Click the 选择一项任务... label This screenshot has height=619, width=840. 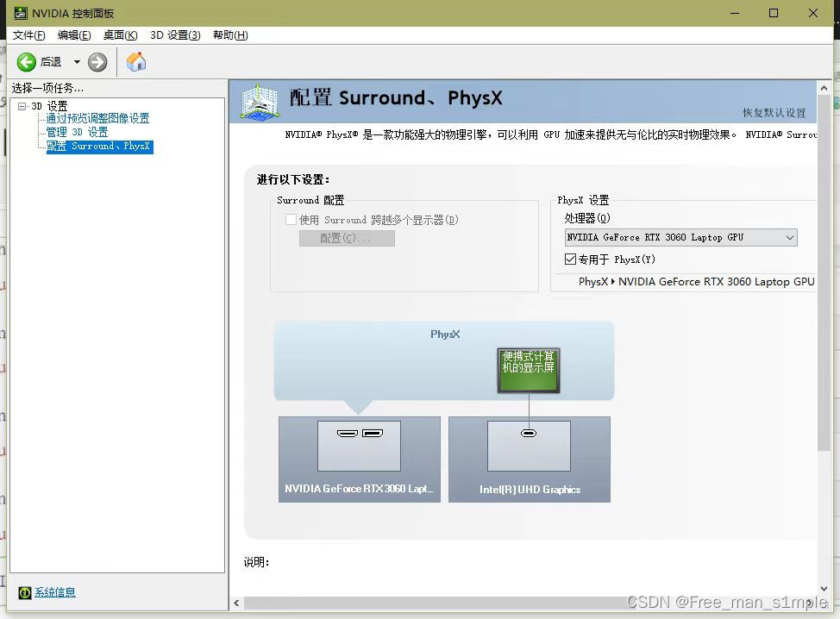pos(47,88)
